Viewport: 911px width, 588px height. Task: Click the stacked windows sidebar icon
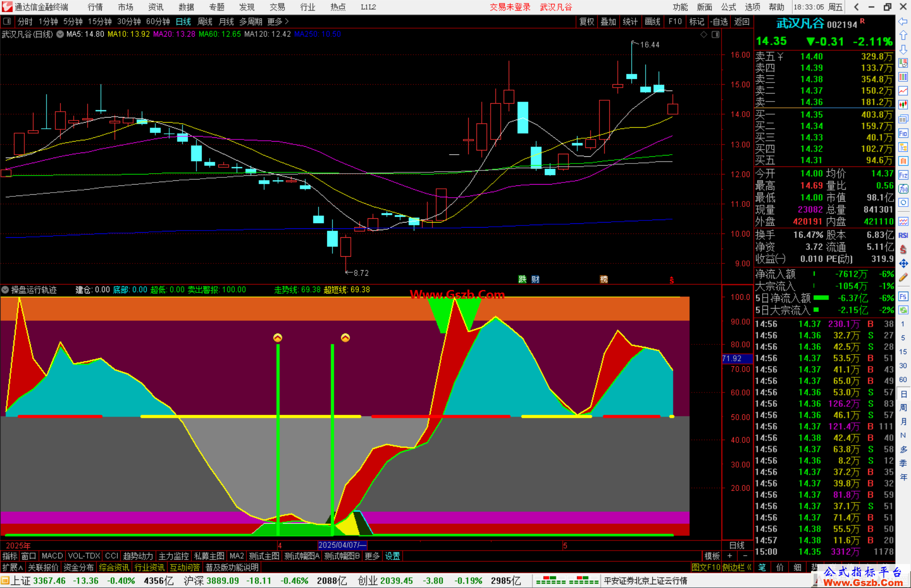903,119
